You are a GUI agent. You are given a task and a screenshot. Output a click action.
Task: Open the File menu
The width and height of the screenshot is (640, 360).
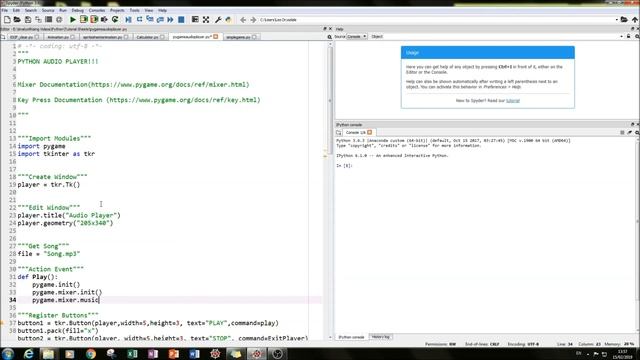(x=4, y=10)
